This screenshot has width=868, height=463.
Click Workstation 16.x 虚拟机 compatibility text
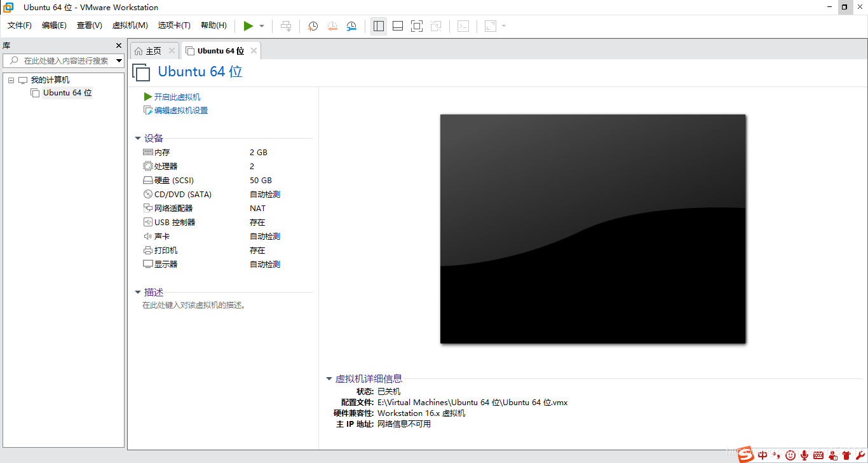coord(421,413)
